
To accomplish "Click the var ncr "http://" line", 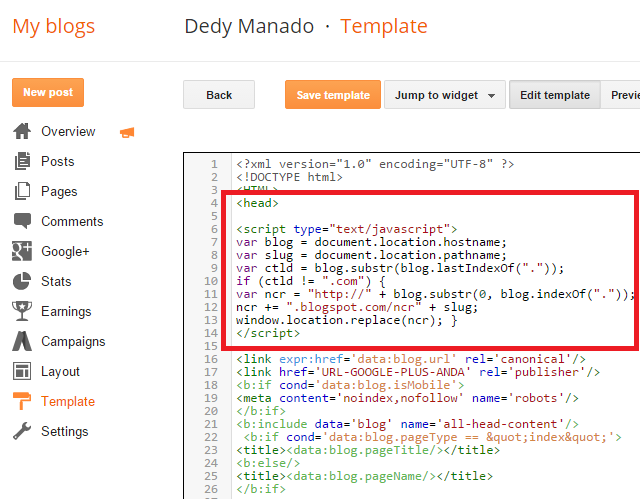I will point(436,294).
